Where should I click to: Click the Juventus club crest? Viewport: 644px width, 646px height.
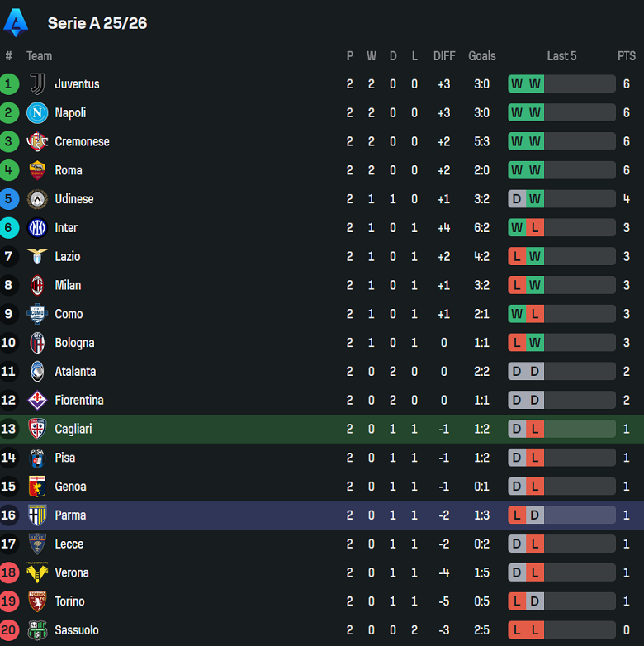37,84
